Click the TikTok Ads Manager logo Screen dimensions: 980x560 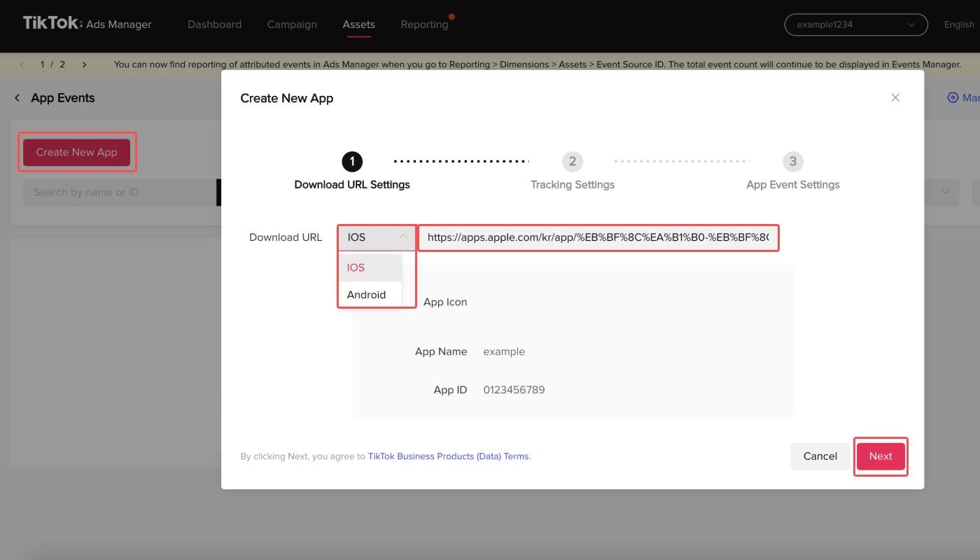click(x=87, y=24)
